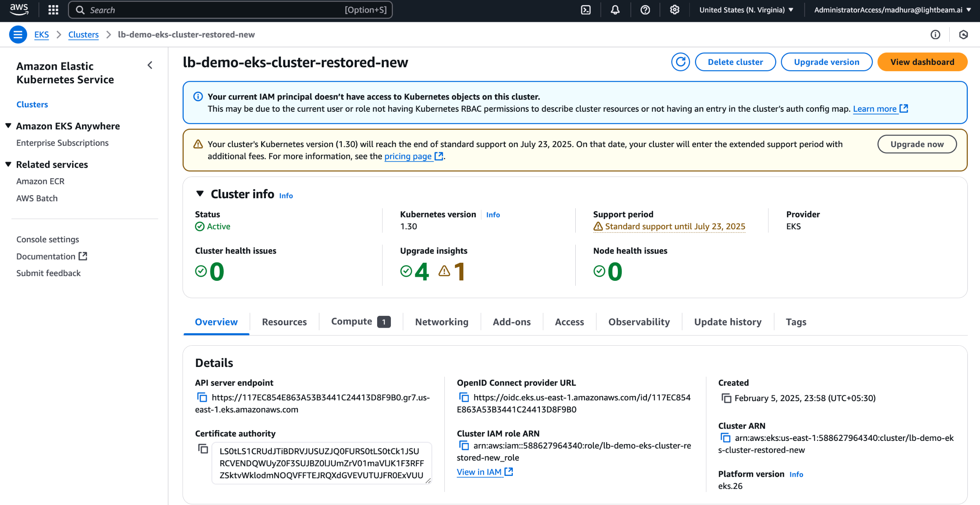
Task: Open Info link beside Platform version
Action: pos(796,474)
